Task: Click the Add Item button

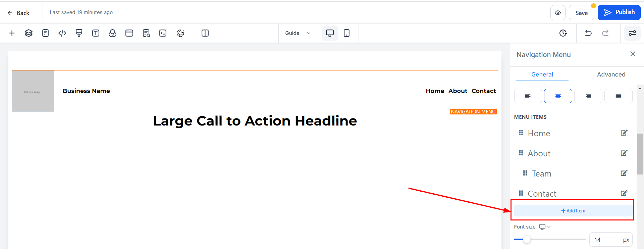Action: [x=573, y=211]
